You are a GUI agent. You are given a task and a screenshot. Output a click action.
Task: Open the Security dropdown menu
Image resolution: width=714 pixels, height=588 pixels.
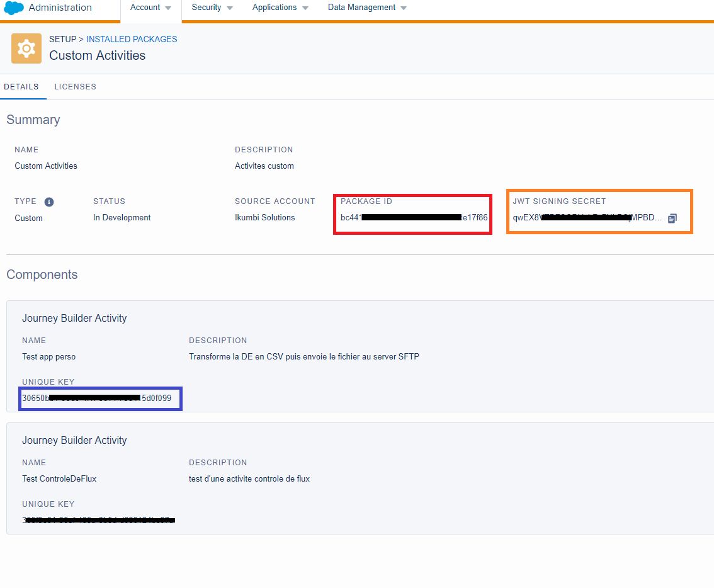[x=212, y=8]
